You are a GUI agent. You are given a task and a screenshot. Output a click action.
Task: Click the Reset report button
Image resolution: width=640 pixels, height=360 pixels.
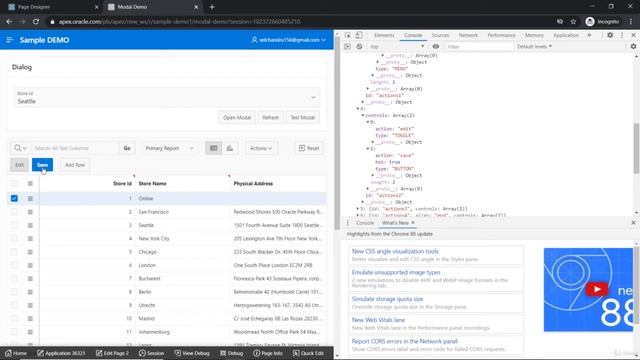coord(309,148)
